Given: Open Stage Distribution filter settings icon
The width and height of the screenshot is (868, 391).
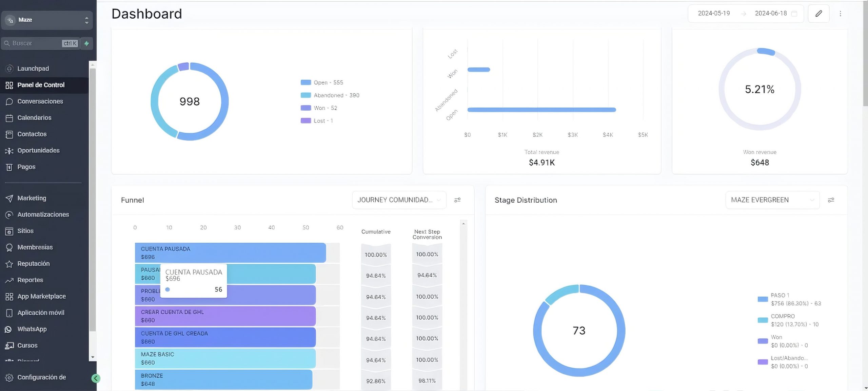Looking at the screenshot, I should pyautogui.click(x=831, y=200).
